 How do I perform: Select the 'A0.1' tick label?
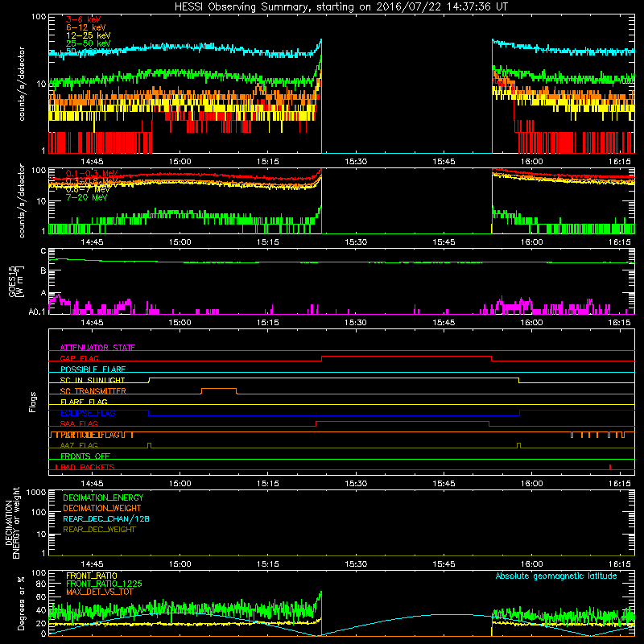pos(37,312)
